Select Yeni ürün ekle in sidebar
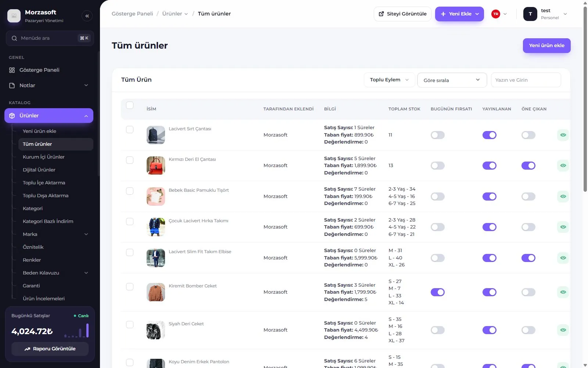Screen dimensions: 588x368 (x=39, y=131)
